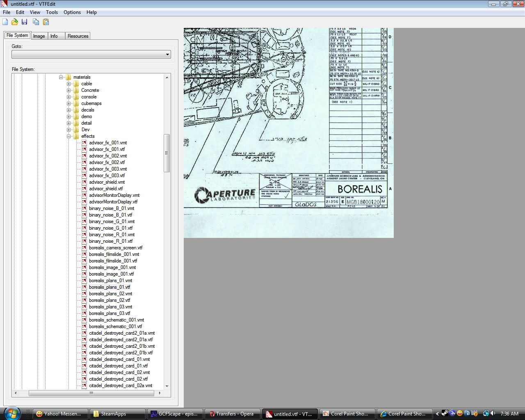Click file icon for advisor_fx_001.vtf
Viewport: 525px width, 420px height.
coord(84,149)
